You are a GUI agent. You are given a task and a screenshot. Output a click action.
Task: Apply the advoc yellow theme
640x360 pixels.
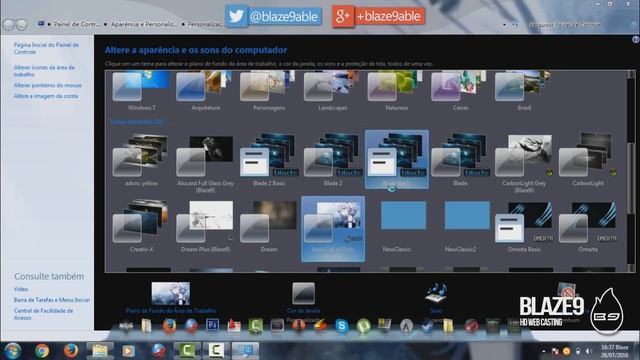pos(142,160)
